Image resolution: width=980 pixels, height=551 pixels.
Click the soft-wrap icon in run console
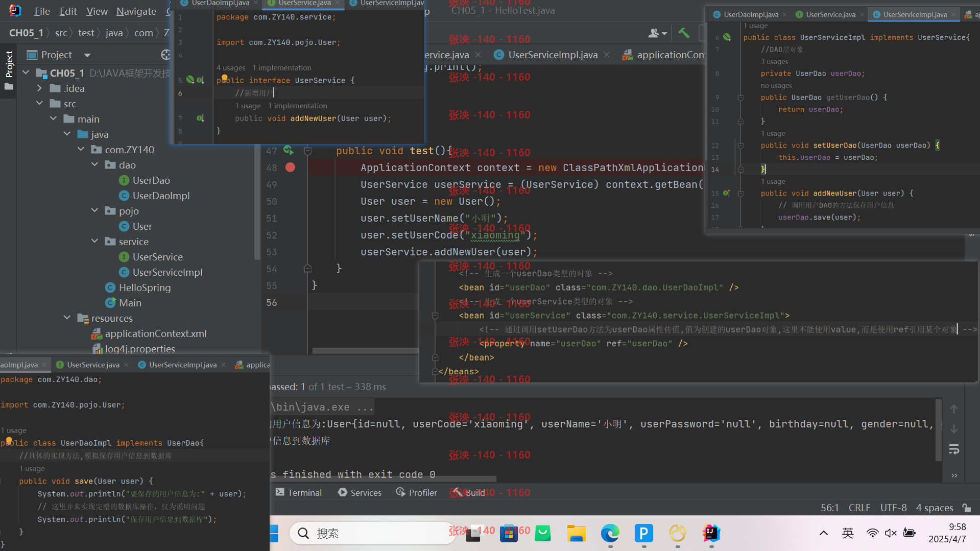[x=954, y=450]
